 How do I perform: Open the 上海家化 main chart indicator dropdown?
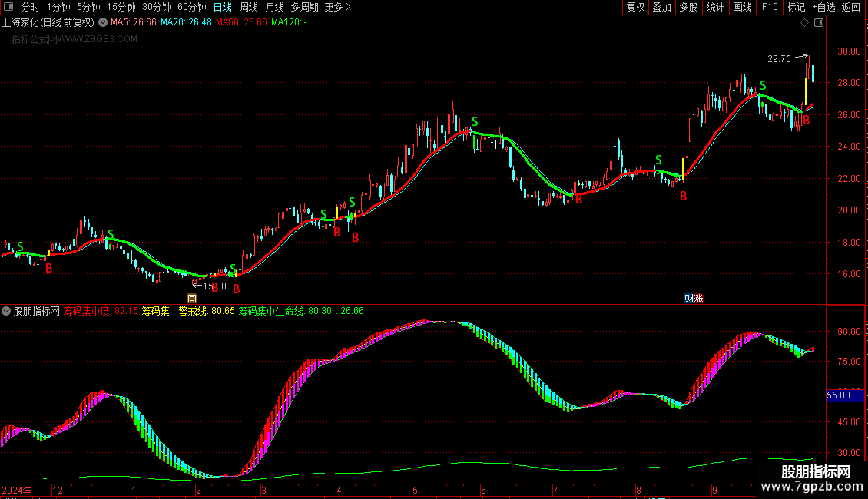(x=103, y=23)
